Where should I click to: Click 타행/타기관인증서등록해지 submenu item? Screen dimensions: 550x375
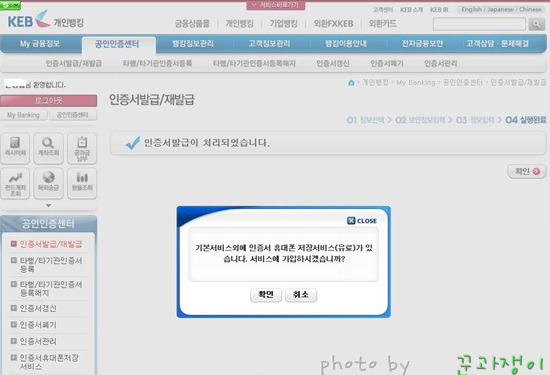coord(254,63)
